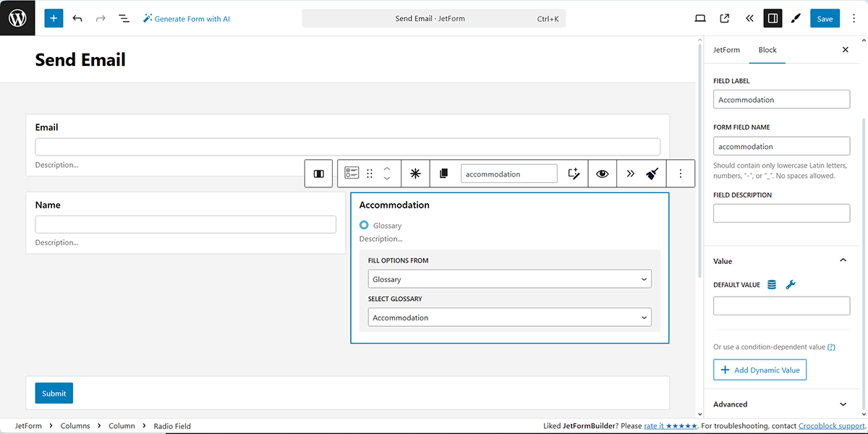Click the Radio Field block type icon
This screenshot has height=434, width=868.
[352, 174]
